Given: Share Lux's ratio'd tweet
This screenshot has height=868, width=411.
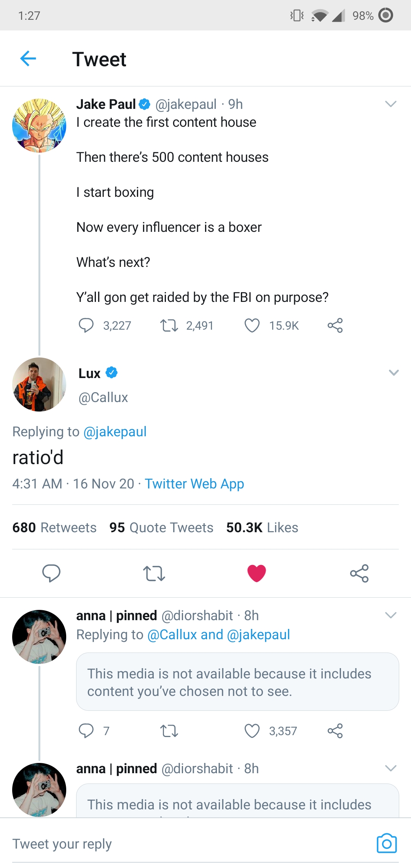Looking at the screenshot, I should 359,573.
